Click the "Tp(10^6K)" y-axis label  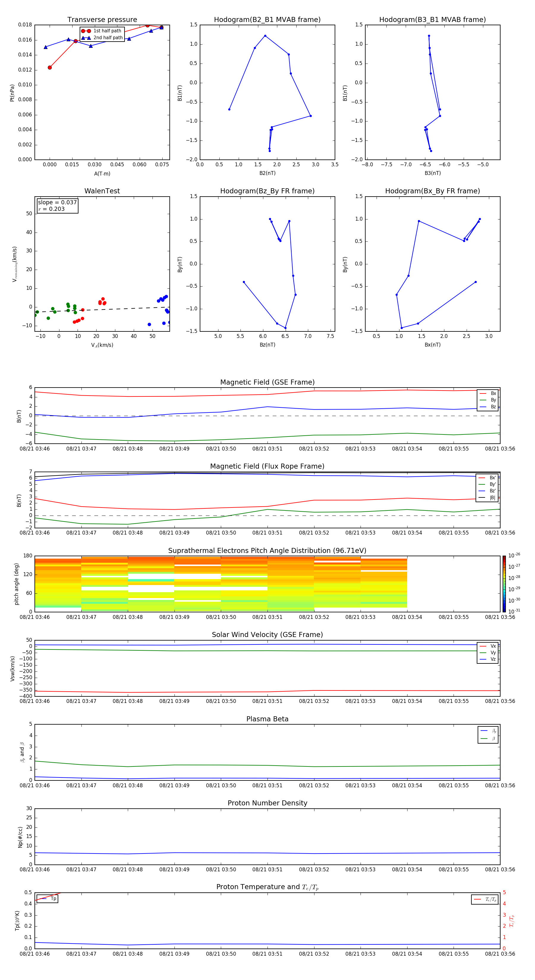pyautogui.click(x=17, y=921)
